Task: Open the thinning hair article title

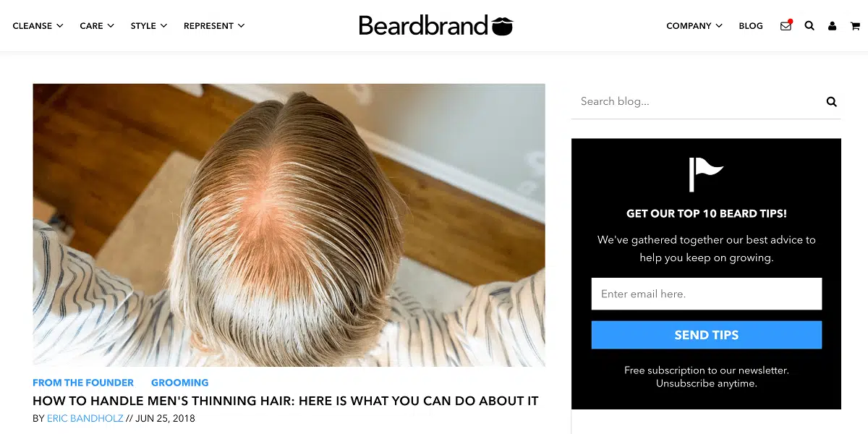Action: click(x=286, y=401)
